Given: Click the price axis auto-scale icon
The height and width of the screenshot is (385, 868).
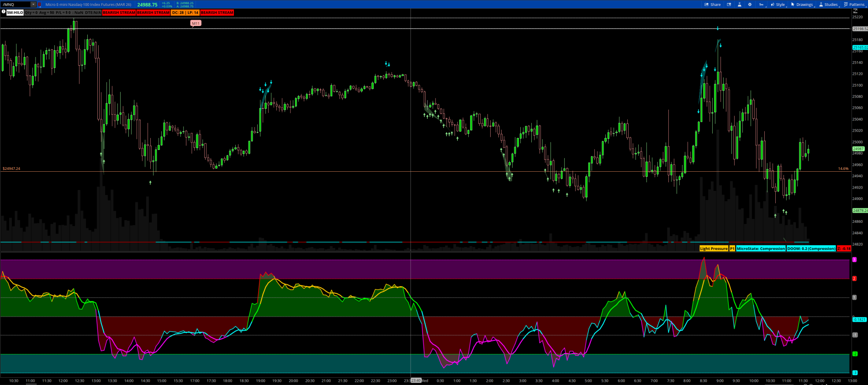Looking at the screenshot, I should pyautogui.click(x=855, y=11).
